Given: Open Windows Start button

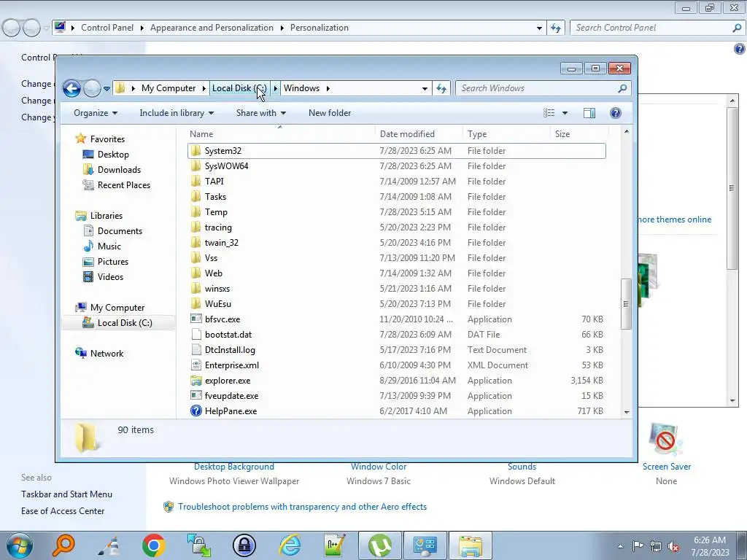Looking at the screenshot, I should pos(18,545).
